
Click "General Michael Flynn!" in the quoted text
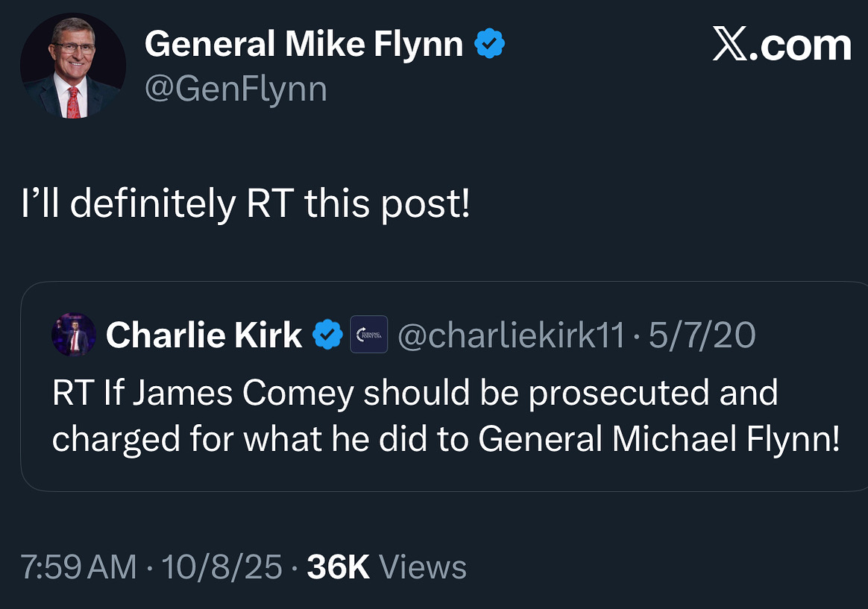click(x=658, y=439)
